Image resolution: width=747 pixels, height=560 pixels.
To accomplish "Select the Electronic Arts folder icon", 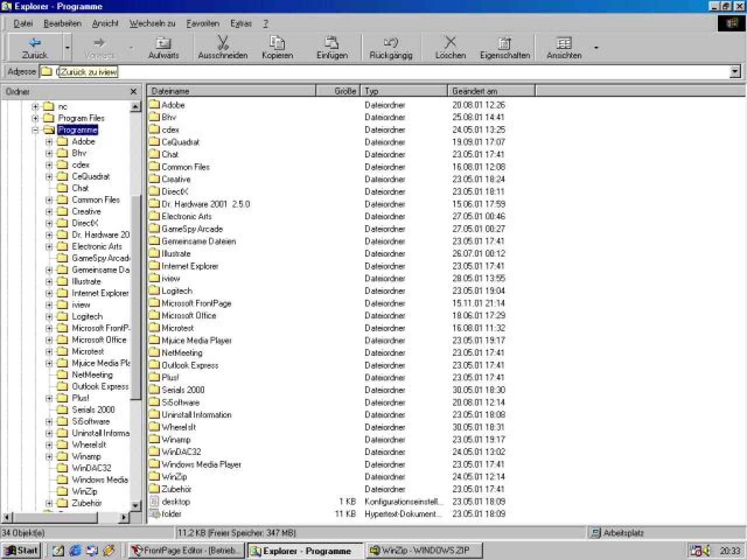I will coord(154,216).
